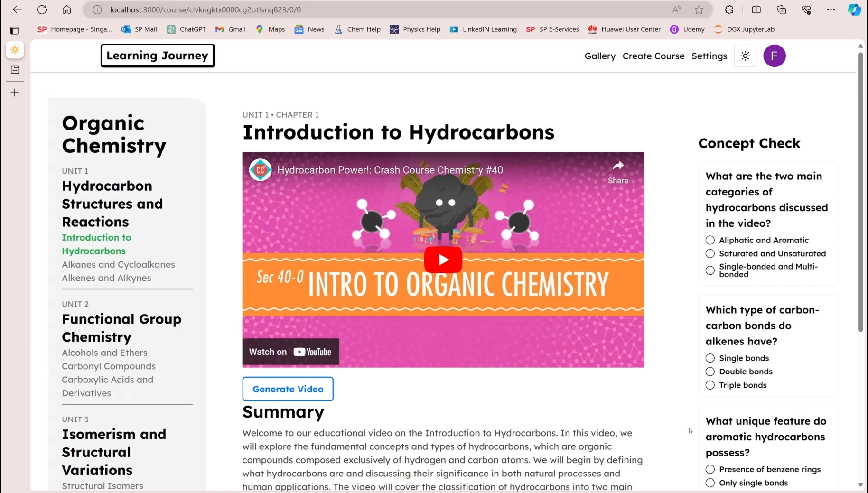The height and width of the screenshot is (493, 868).
Task: Open the ChatGPT bookmark
Action: 187,29
